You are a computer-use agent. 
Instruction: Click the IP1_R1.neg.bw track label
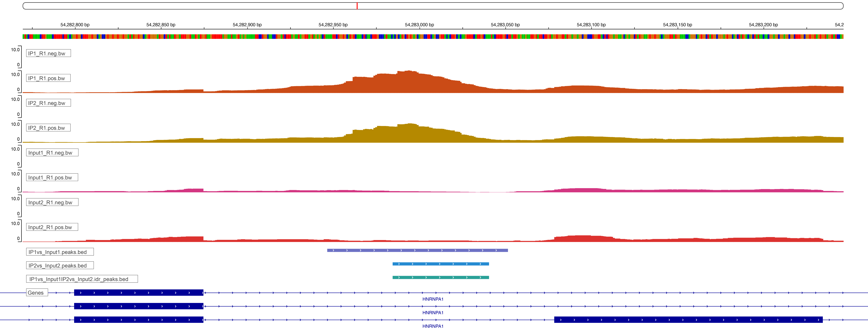tap(48, 53)
